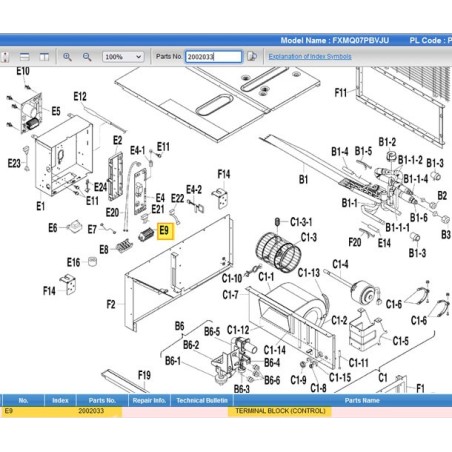The image size is (452, 452).
Task: Click the E6 part label
Action: (53, 228)
